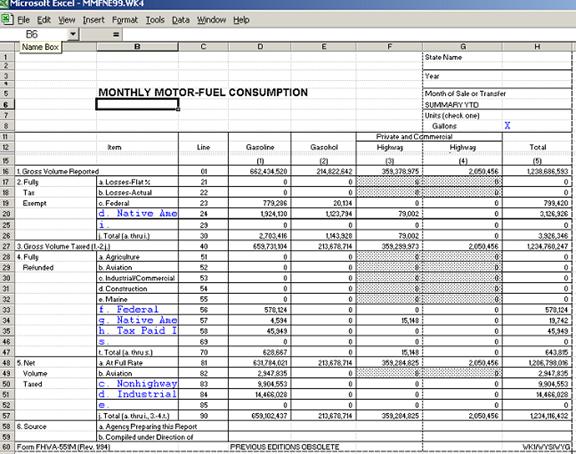The image size is (576, 454).
Task: Select row 1 header
Action: coord(7,57)
